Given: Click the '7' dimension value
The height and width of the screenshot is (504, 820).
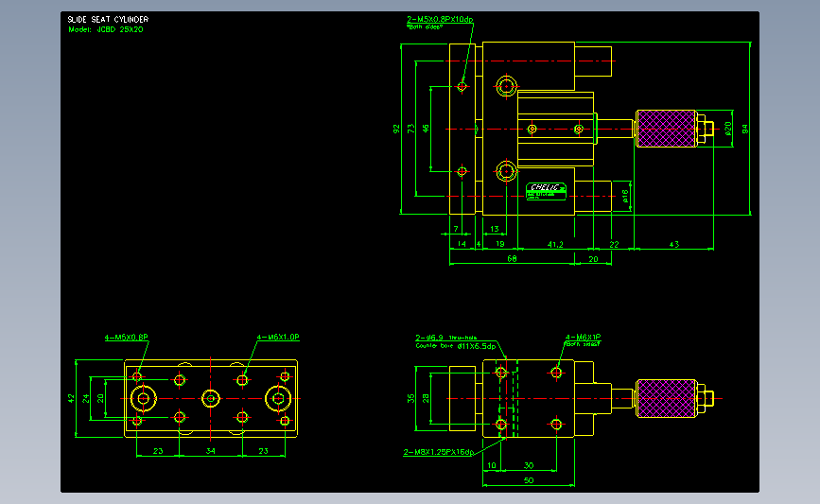Looking at the screenshot, I should click(456, 229).
